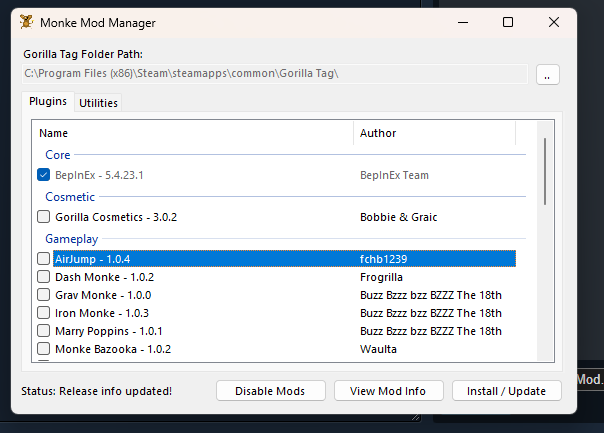The height and width of the screenshot is (433, 604).
Task: Tick the Gorilla Cosmetics checkbox
Action: click(44, 217)
